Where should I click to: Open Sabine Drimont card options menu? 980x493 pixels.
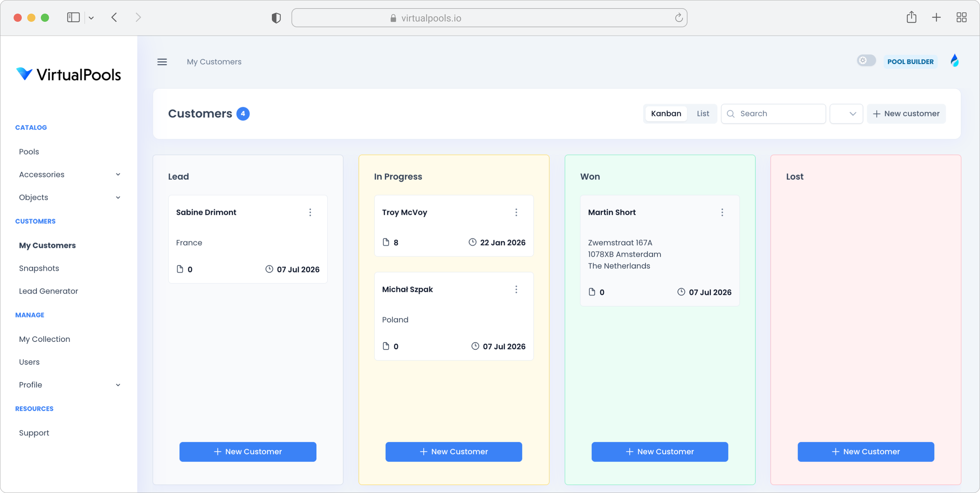pos(310,212)
